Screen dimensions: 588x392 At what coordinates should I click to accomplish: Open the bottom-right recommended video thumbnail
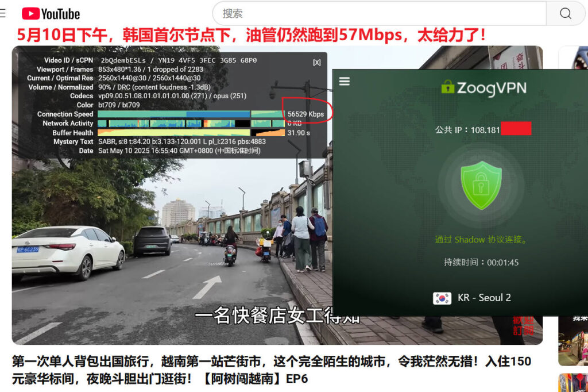[x=573, y=382]
